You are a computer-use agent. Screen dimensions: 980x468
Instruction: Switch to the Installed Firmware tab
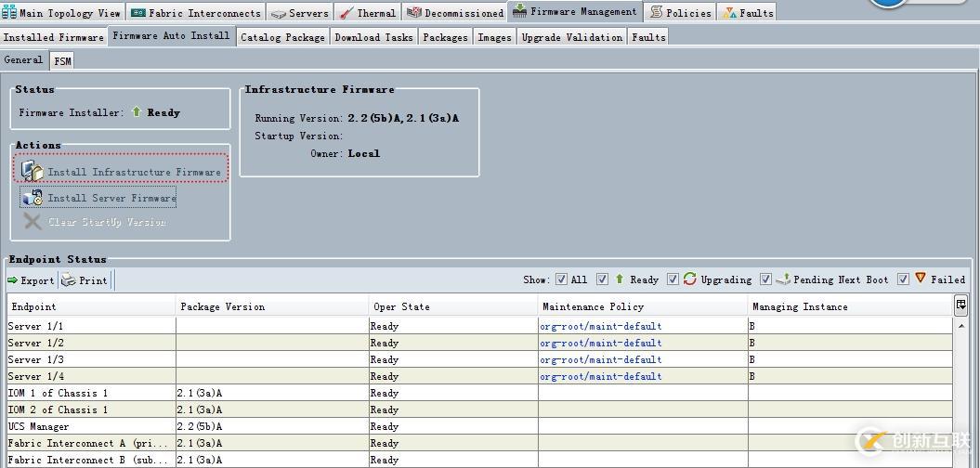click(54, 37)
